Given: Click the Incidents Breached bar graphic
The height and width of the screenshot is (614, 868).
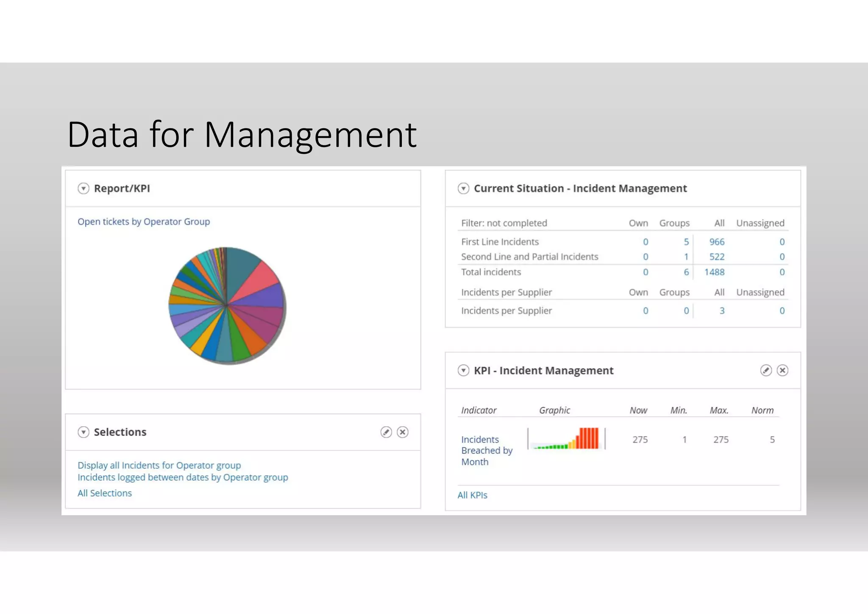Looking at the screenshot, I should [566, 438].
